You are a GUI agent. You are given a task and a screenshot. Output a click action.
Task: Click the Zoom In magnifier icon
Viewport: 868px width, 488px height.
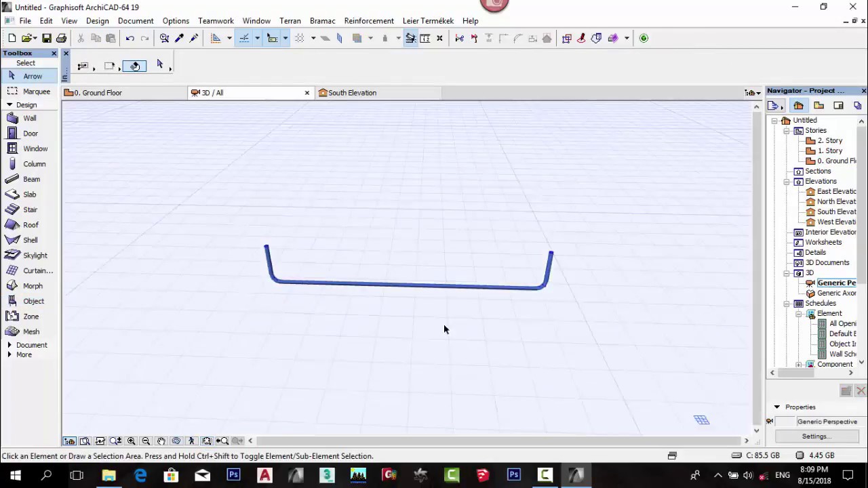point(131,441)
